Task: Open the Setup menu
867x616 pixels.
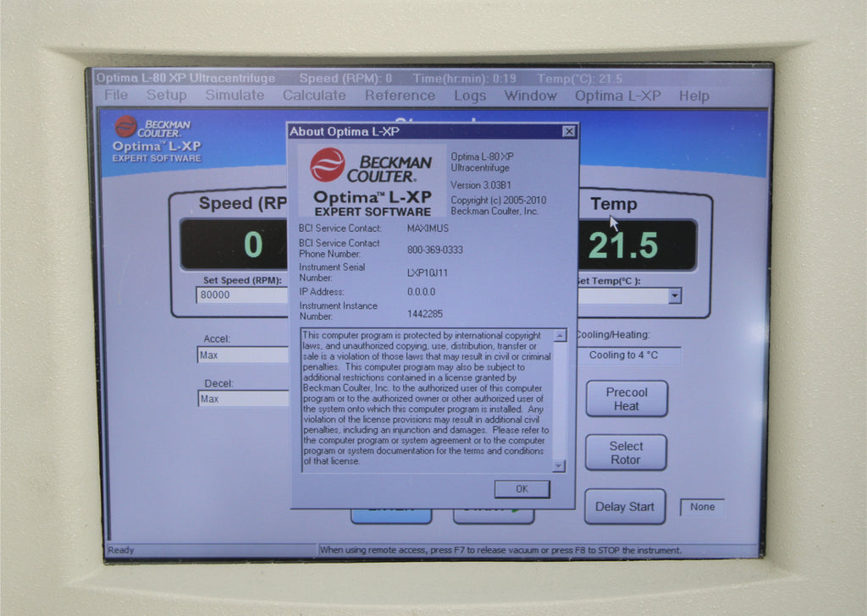Action: pyautogui.click(x=167, y=95)
